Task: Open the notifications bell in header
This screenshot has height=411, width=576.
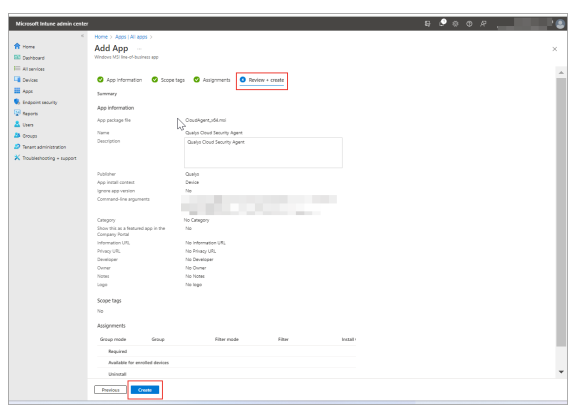Action: pos(442,24)
